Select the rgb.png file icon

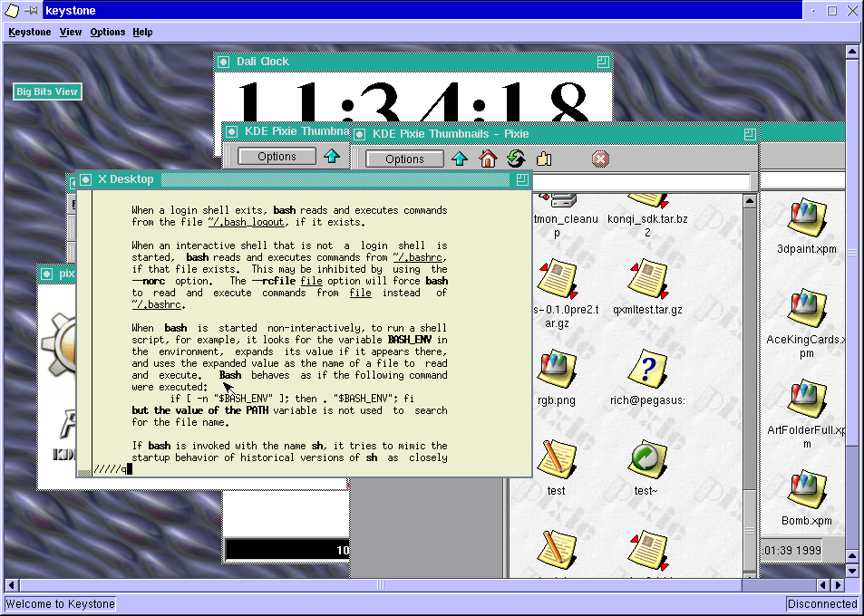pos(556,369)
